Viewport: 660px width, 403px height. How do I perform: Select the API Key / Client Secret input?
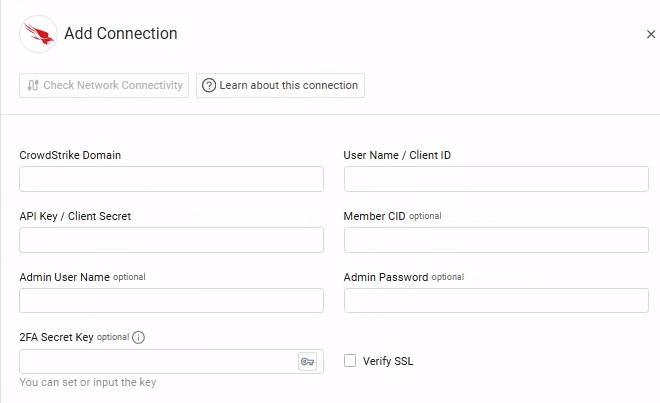[171, 240]
